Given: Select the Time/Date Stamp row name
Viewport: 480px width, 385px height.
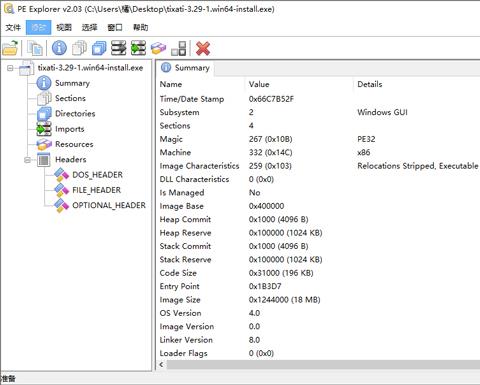Looking at the screenshot, I should tap(192, 99).
